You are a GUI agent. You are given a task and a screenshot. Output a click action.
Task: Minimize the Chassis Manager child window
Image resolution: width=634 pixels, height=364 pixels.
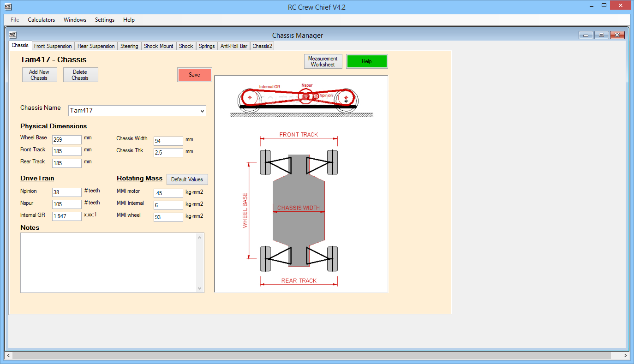(x=586, y=35)
